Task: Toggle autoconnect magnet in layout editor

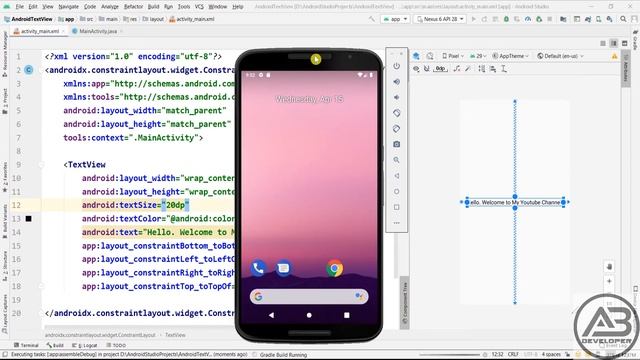Action: pos(427,69)
